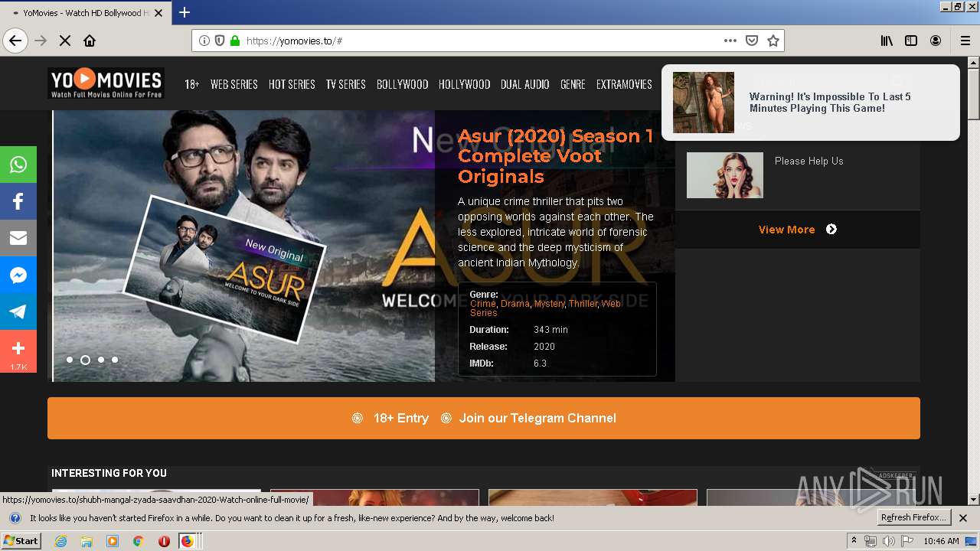Share via Telegram sidebar icon
The height and width of the screenshot is (551, 980).
coord(18,311)
